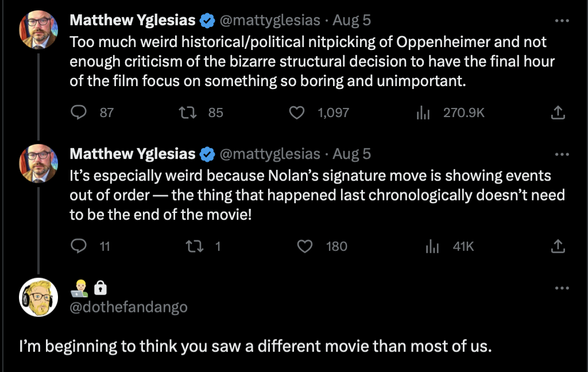The image size is (588, 372).
Task: View analytics showing 41K views
Action: [x=432, y=246]
